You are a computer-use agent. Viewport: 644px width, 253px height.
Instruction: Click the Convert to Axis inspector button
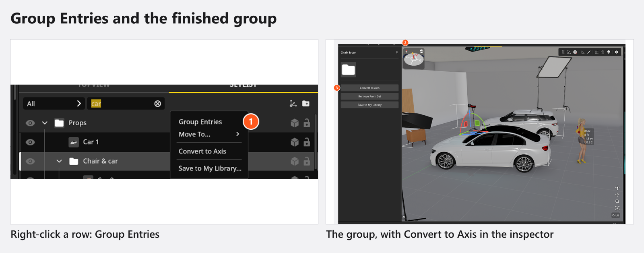click(x=369, y=88)
